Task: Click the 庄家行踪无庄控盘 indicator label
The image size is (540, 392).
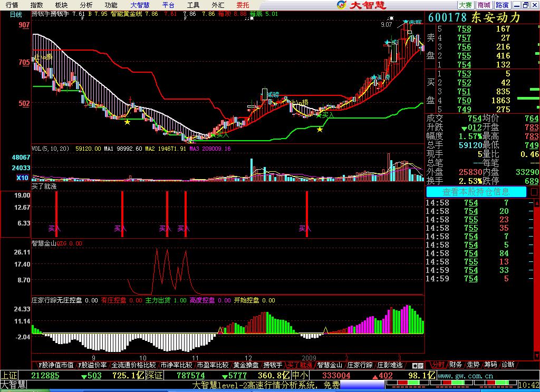Action: (x=57, y=300)
